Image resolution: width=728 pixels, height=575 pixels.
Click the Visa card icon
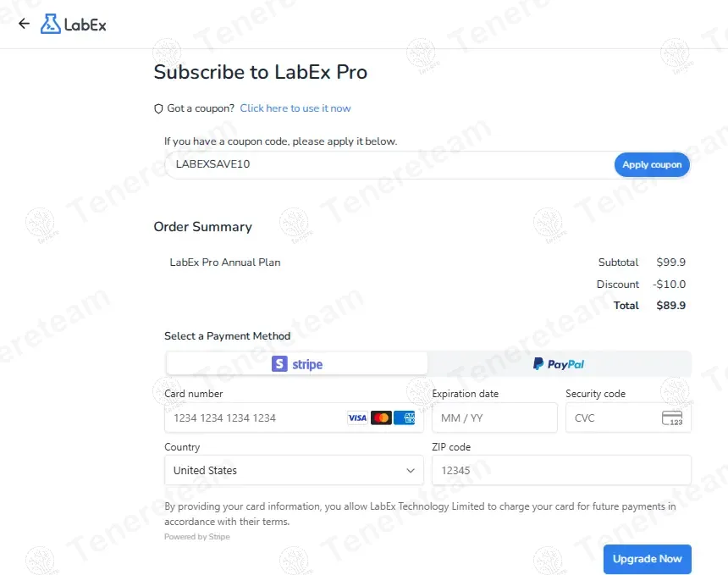click(x=357, y=417)
